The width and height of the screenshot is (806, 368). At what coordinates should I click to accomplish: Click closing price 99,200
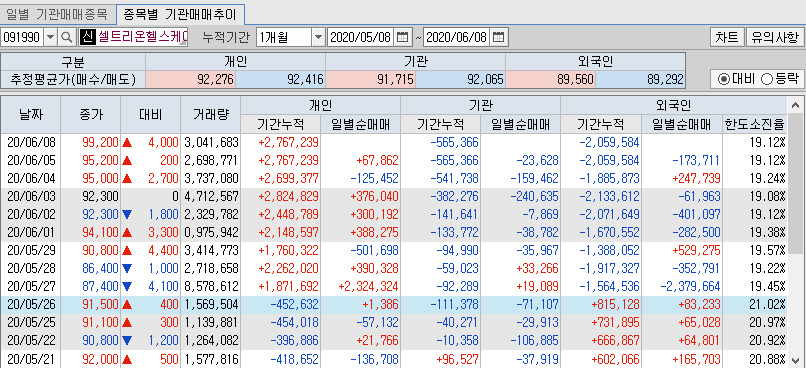100,142
